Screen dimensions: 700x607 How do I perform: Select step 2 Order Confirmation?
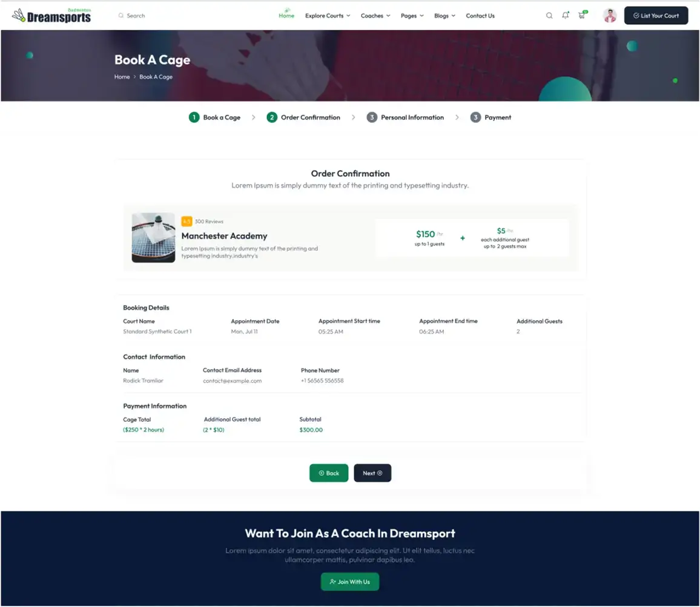303,117
